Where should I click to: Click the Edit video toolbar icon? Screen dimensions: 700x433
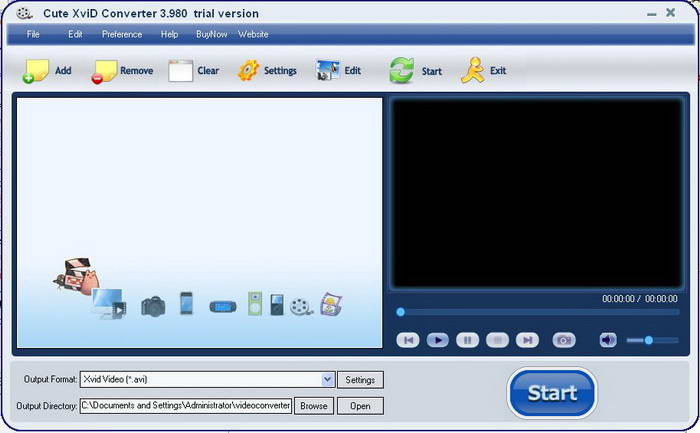[x=328, y=71]
